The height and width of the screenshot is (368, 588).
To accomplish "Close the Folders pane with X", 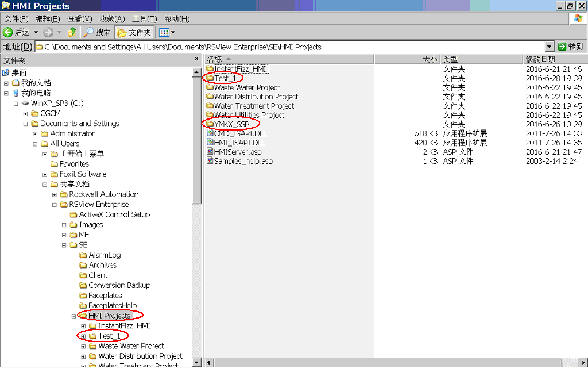I will 196,59.
